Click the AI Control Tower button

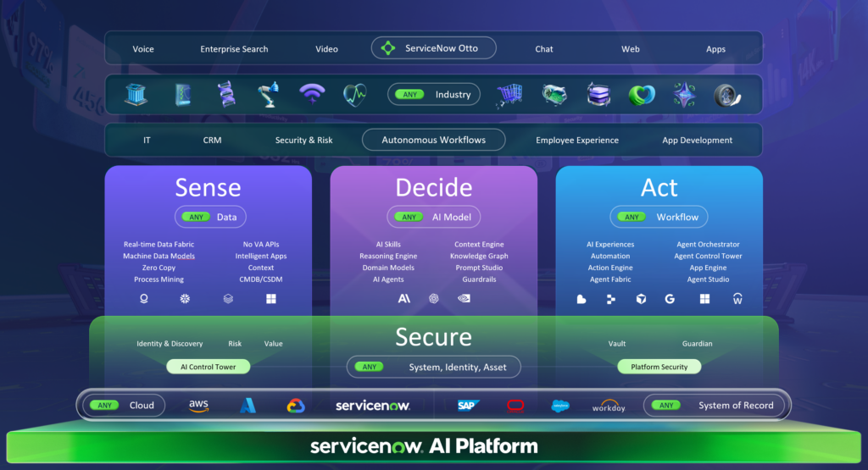point(209,367)
